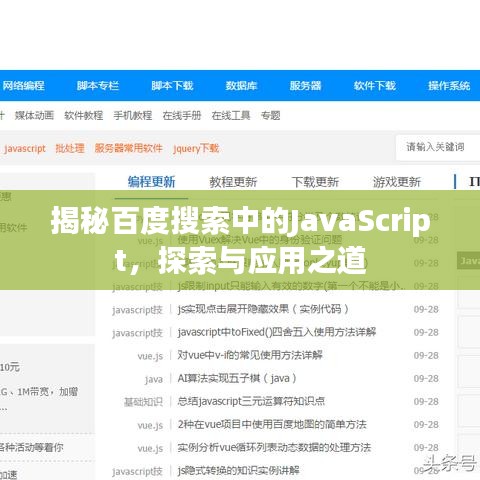
Task: Click the 在线手册 sub-navigation link
Action: (182, 115)
